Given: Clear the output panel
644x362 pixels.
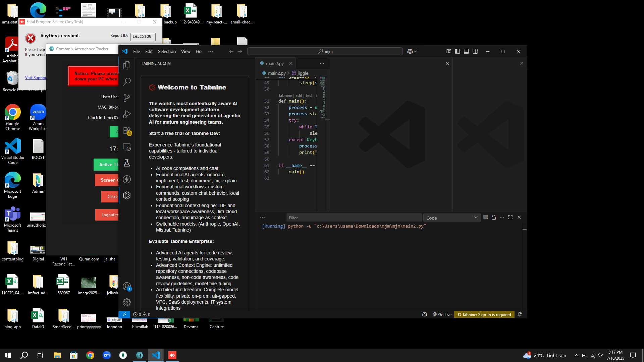Looking at the screenshot, I should [x=485, y=217].
